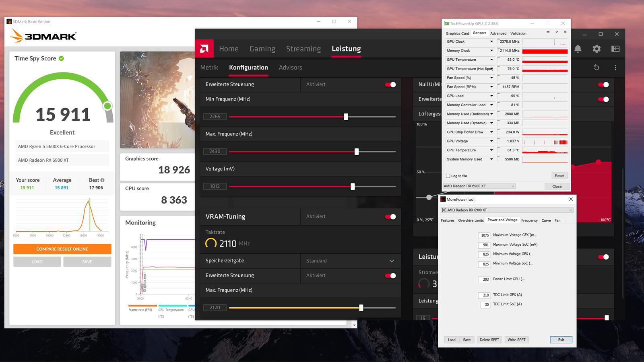The width and height of the screenshot is (644, 362).
Task: Toggle the Null U/Min switch
Action: pos(603,84)
